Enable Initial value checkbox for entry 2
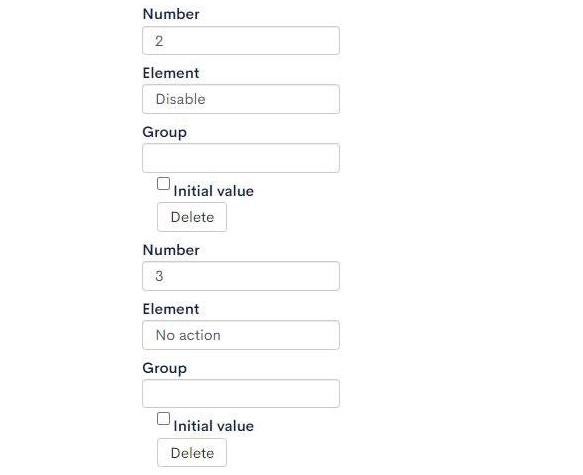This screenshot has height=475, width=583. (x=163, y=184)
